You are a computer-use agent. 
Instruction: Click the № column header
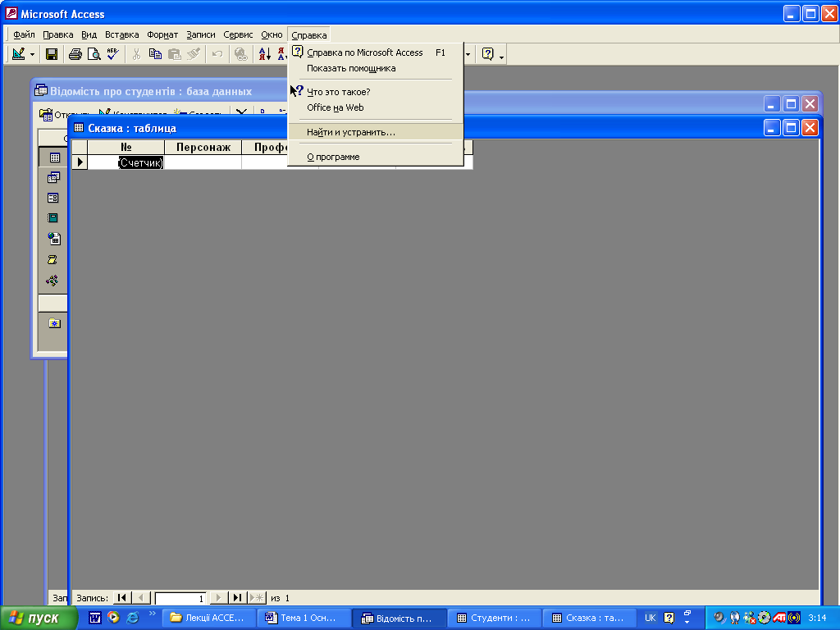(126, 148)
